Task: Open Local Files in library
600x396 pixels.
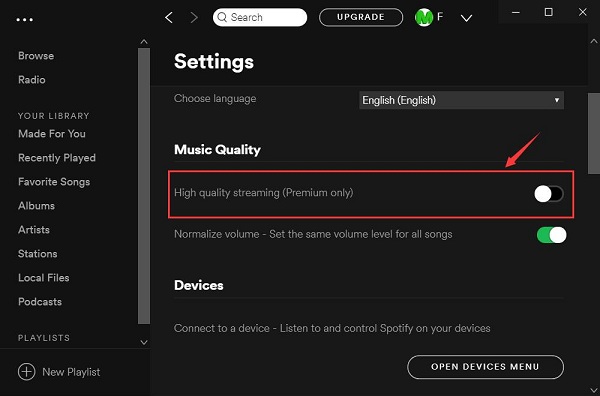Action: click(x=44, y=278)
